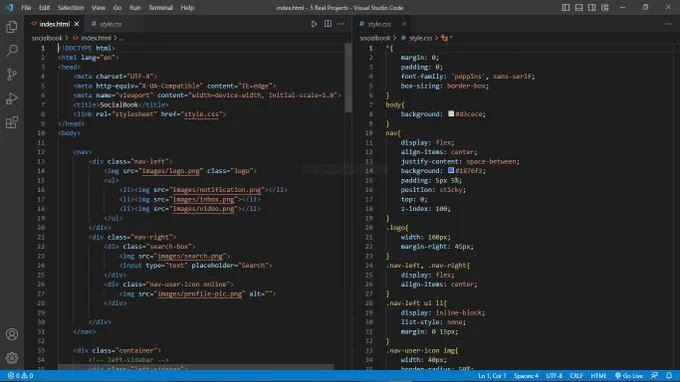Place cursor on container div line 33

(117, 350)
